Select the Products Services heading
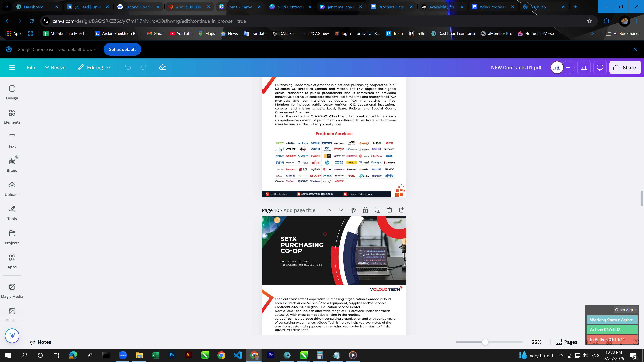 coord(334,134)
